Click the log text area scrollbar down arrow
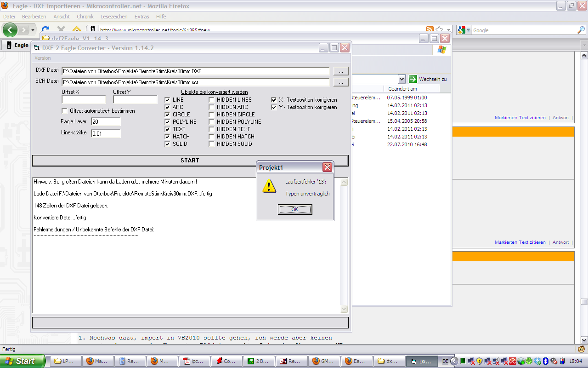Screen dimensions: 588x368 coord(344,309)
